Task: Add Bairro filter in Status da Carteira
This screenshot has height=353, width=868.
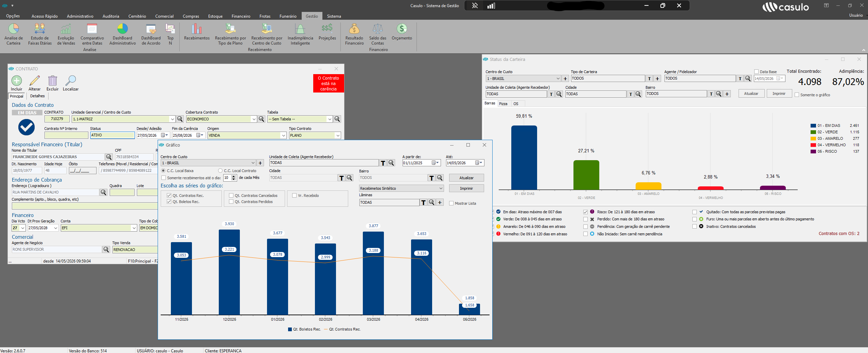Action: (x=727, y=94)
